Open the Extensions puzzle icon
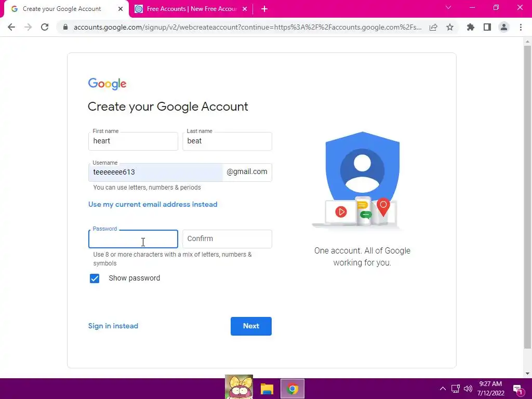This screenshot has height=399, width=532. point(471,27)
